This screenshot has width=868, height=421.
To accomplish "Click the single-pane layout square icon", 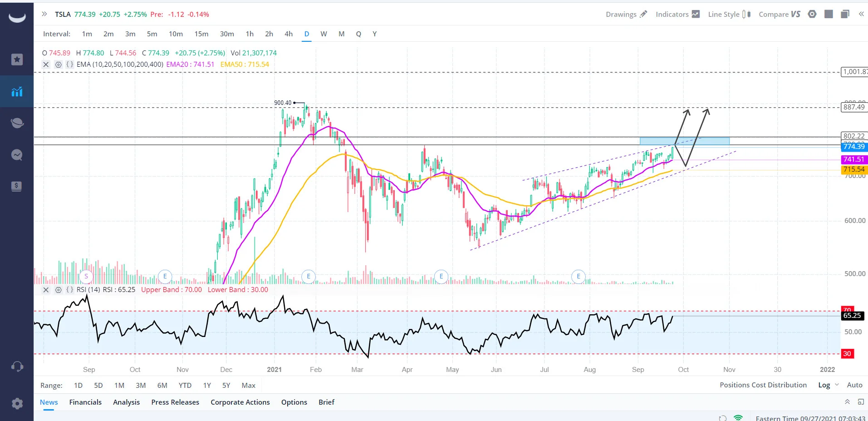I will (x=829, y=14).
